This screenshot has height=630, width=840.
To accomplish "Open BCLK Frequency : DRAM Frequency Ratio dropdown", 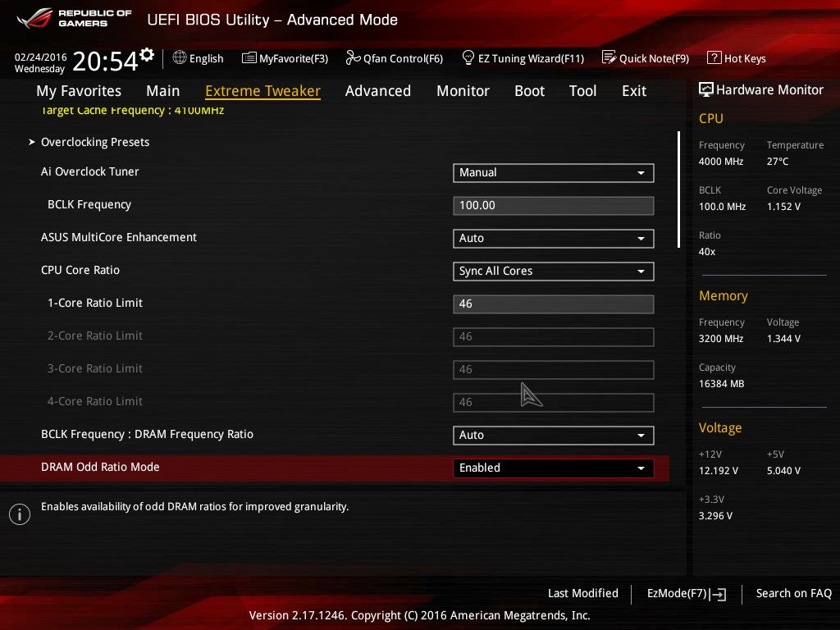I will click(554, 435).
